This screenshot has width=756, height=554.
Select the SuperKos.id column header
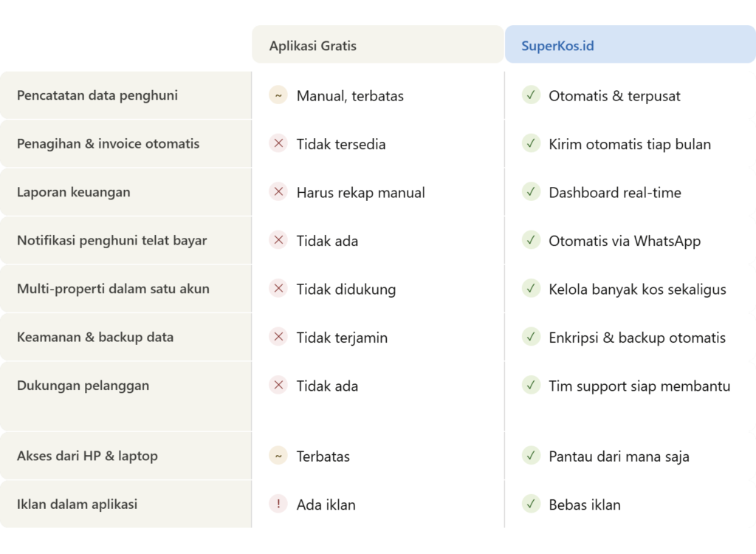point(557,46)
